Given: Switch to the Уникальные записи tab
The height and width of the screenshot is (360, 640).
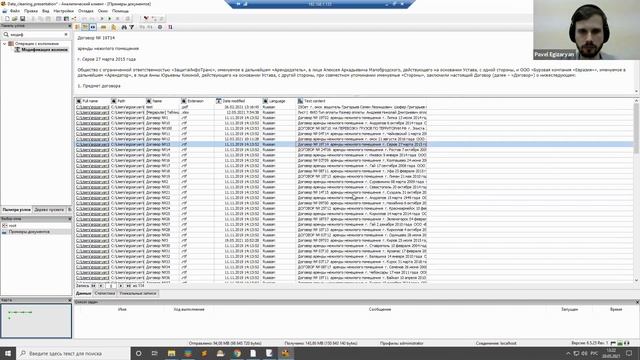Looking at the screenshot, I should [x=138, y=293].
